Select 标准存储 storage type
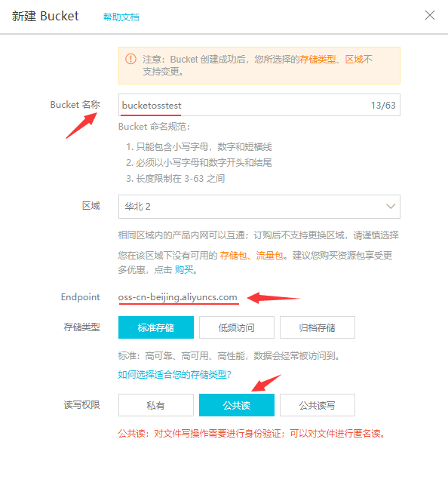The height and width of the screenshot is (482, 448). coord(156,327)
